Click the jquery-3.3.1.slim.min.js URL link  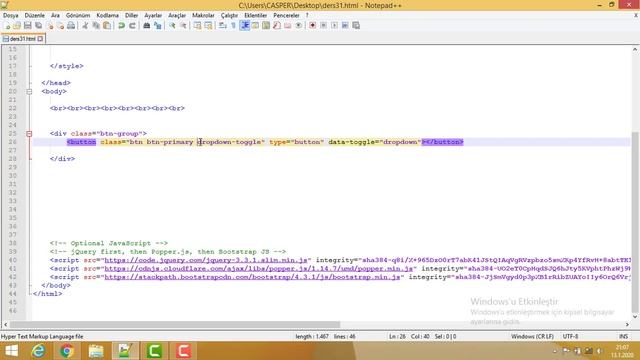pos(206,260)
